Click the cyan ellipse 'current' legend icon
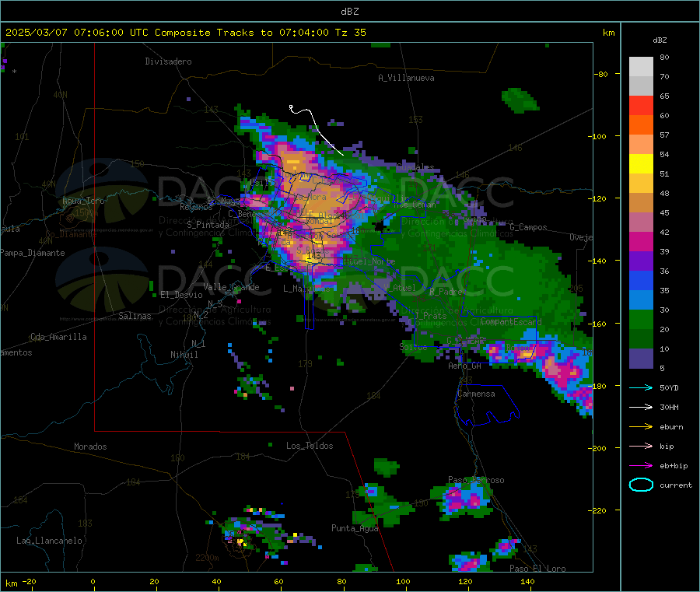Viewport: 700px width, 592px height. [641, 485]
